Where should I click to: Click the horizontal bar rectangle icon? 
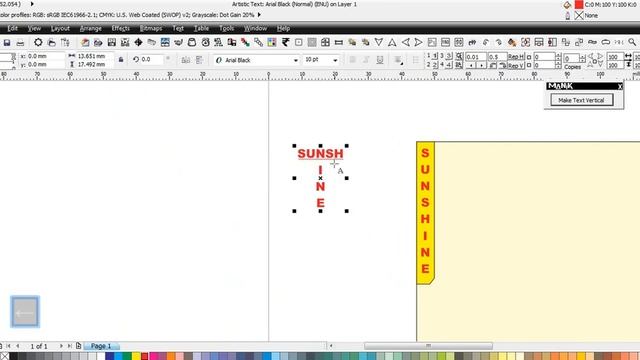tap(338, 42)
